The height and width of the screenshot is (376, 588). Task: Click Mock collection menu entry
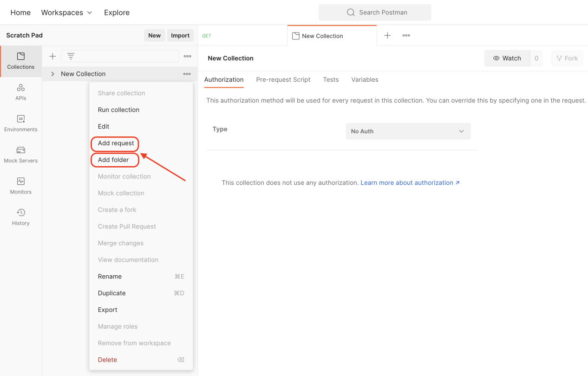coord(141,193)
